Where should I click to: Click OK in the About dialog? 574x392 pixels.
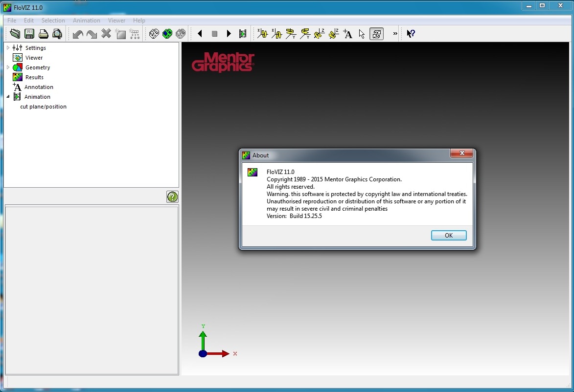coord(449,236)
